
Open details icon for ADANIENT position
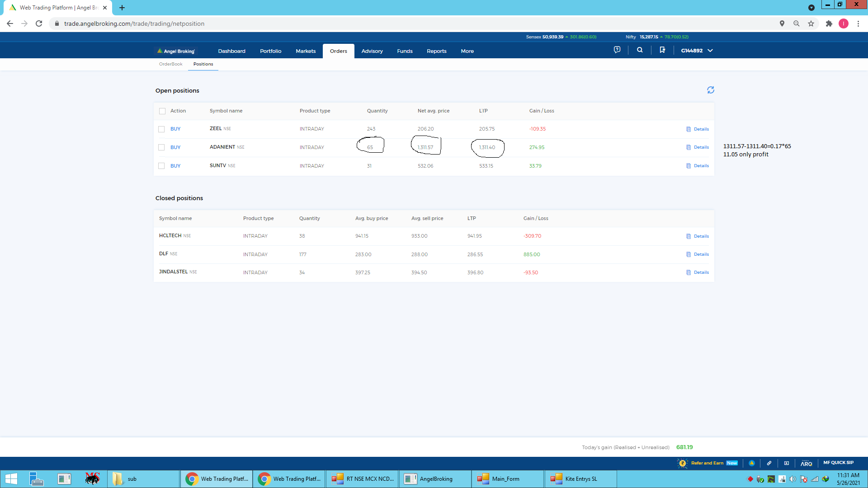[x=689, y=147]
